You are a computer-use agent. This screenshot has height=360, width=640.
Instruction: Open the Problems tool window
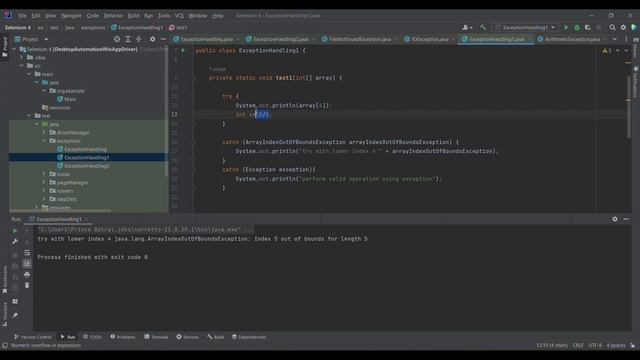[123, 337]
